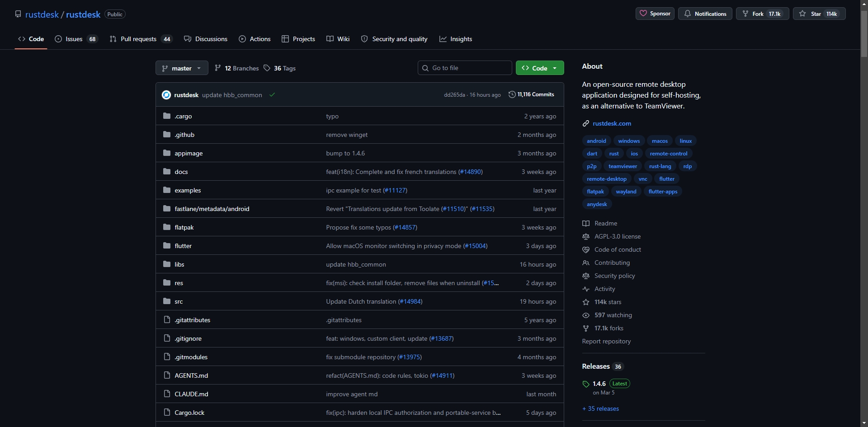Open the + 35 releases link
Screen dimensions: 868x427
pos(600,408)
